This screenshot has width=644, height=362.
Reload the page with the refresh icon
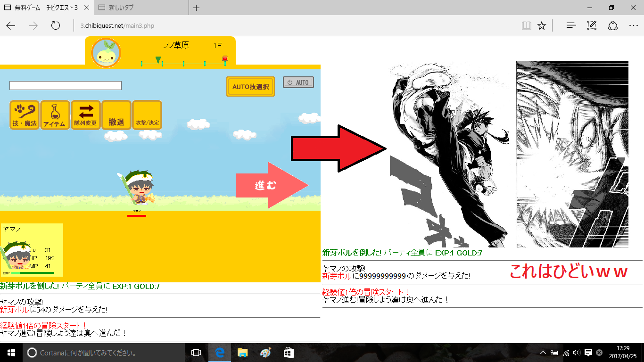point(56,25)
